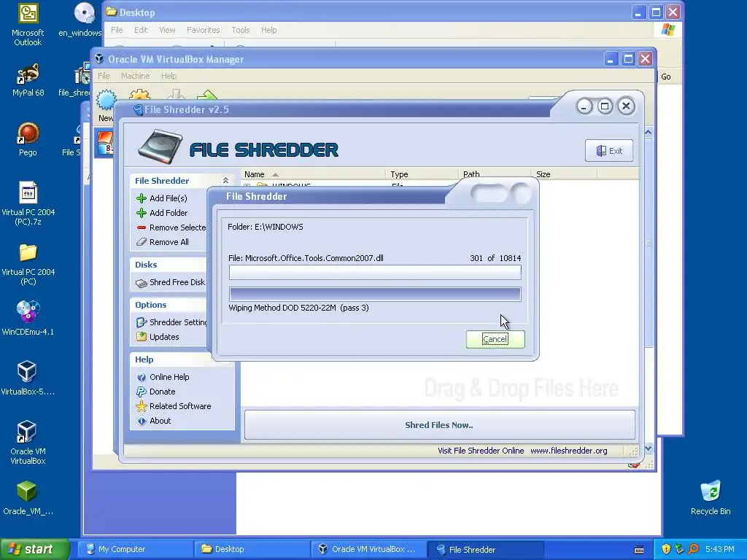Switch to My Computer taskbar button
Screen dimensions: 747x560
(135, 549)
